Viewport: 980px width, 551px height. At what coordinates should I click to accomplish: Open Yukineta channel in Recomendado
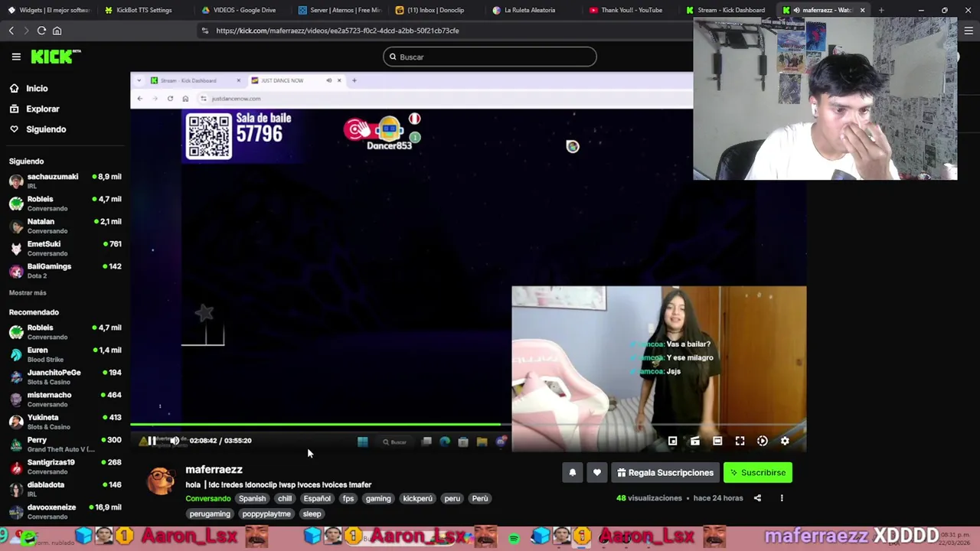[x=65, y=422]
